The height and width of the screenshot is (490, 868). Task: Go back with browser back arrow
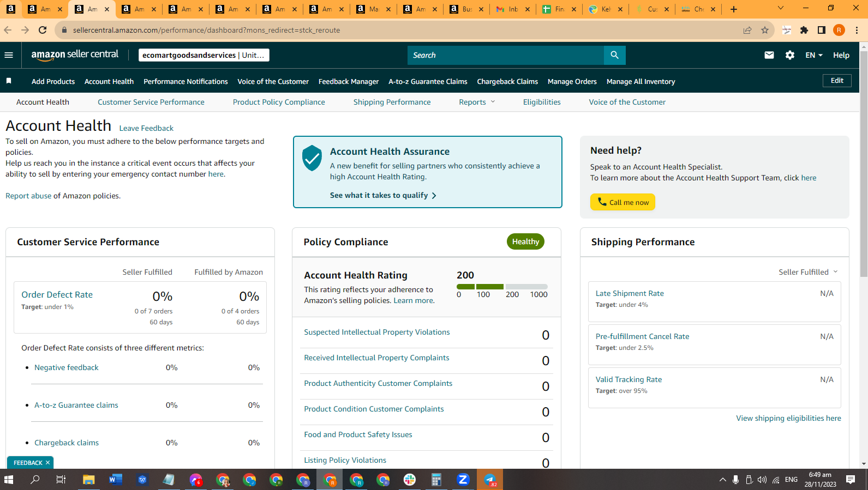coord(8,30)
